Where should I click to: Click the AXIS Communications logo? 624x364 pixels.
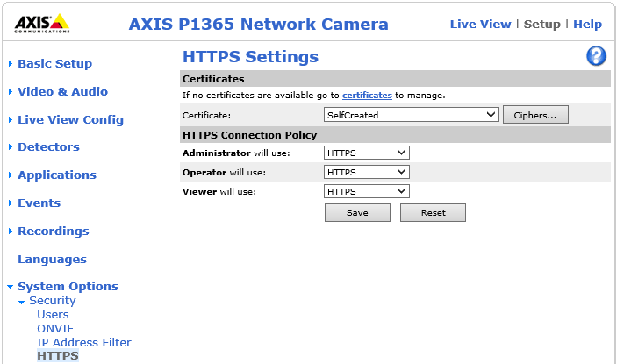pos(42,24)
